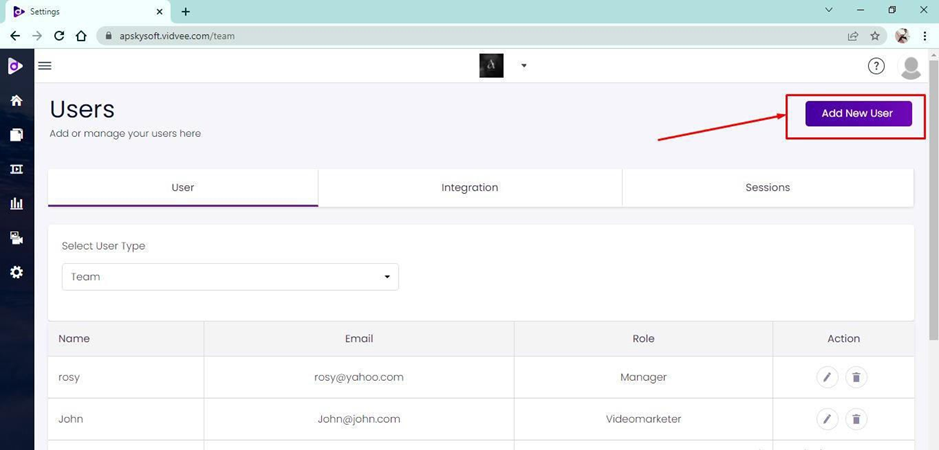Go to browser home page icon
Screen dimensions: 939x450
pos(81,36)
